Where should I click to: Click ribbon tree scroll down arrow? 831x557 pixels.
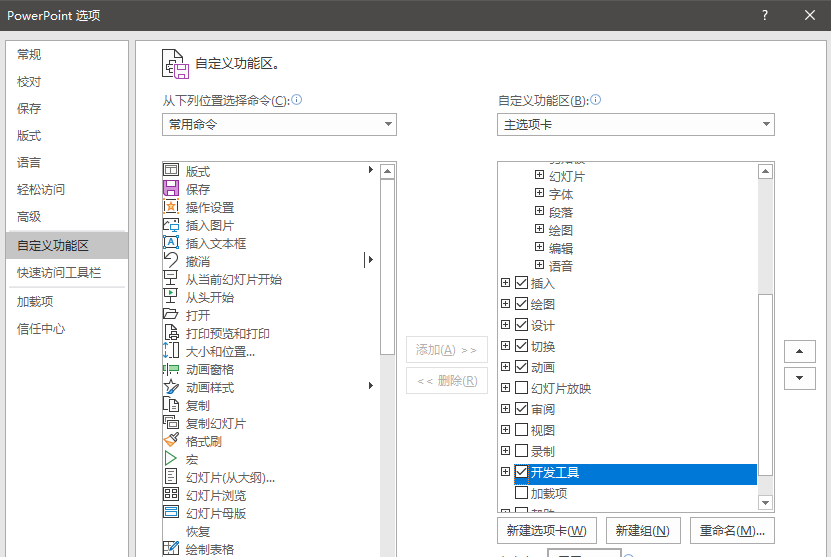point(765,502)
